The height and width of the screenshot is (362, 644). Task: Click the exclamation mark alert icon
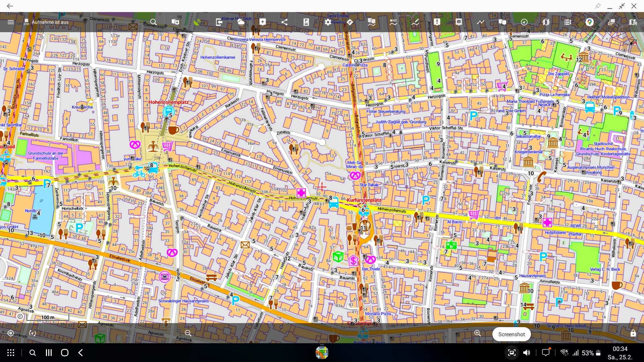pos(437,22)
